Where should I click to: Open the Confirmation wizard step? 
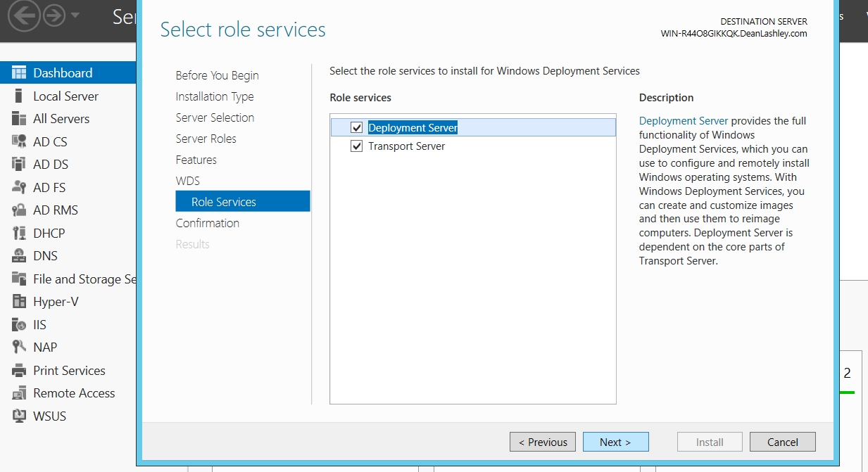point(207,223)
